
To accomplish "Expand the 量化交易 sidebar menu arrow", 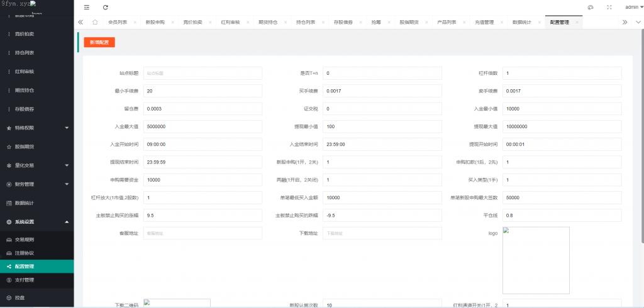I will 67,165.
